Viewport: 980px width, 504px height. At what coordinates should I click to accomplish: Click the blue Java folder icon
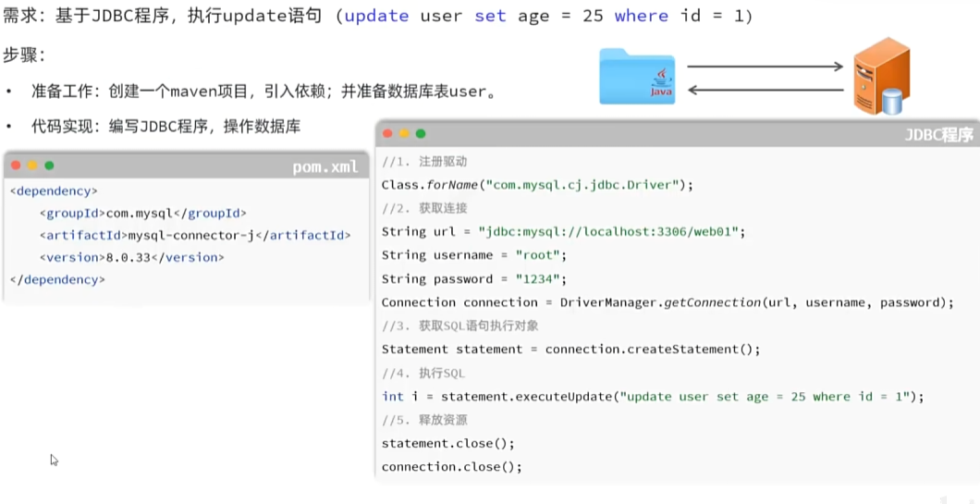(x=637, y=76)
